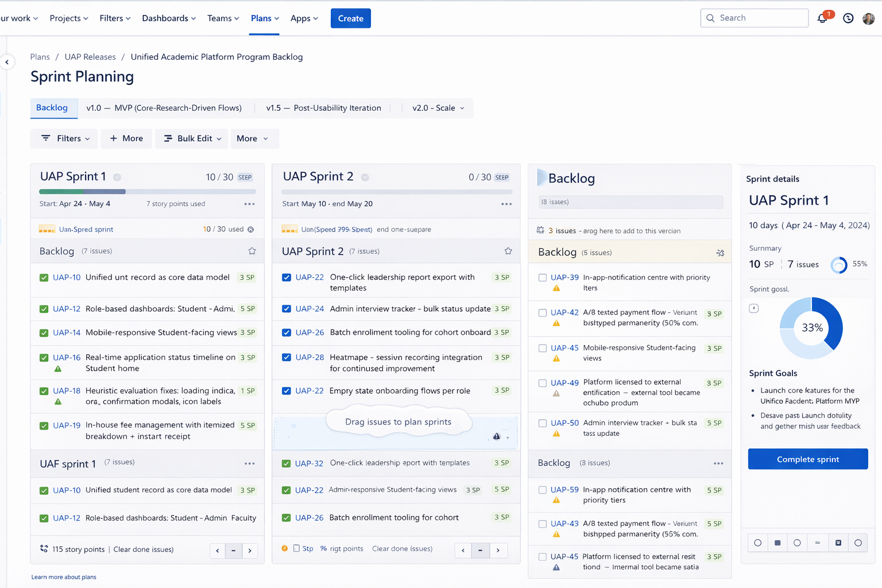Collapse the left sidebar arrow
The height and width of the screenshot is (588, 882).
(7, 62)
